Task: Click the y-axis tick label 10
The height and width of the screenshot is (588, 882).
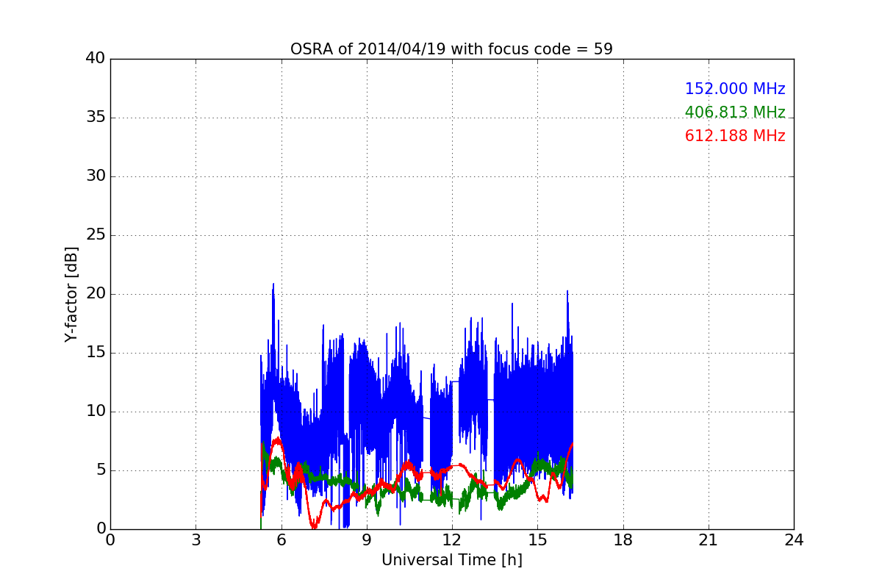Action: (x=96, y=412)
